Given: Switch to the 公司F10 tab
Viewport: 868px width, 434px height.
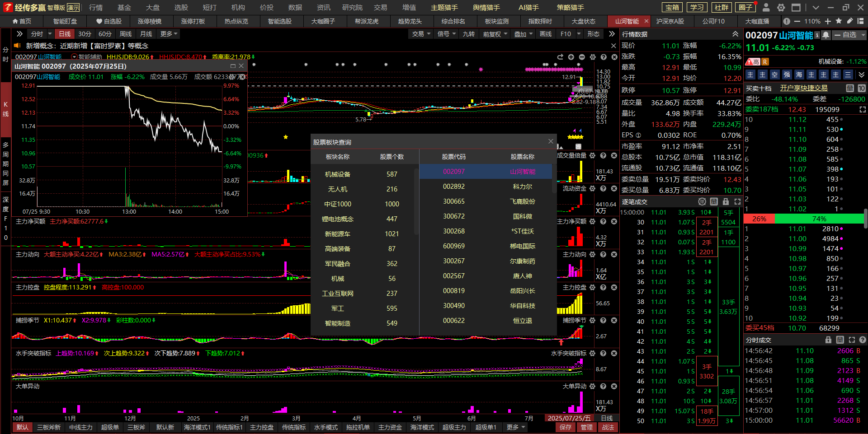Looking at the screenshot, I should coord(713,21).
